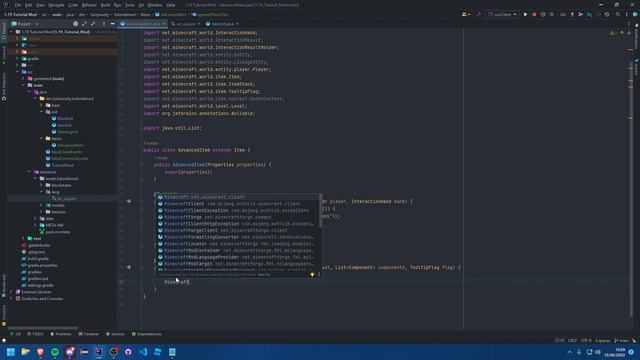Open Project panel options menu
Viewport: 640px width, 360px height.
click(x=104, y=24)
